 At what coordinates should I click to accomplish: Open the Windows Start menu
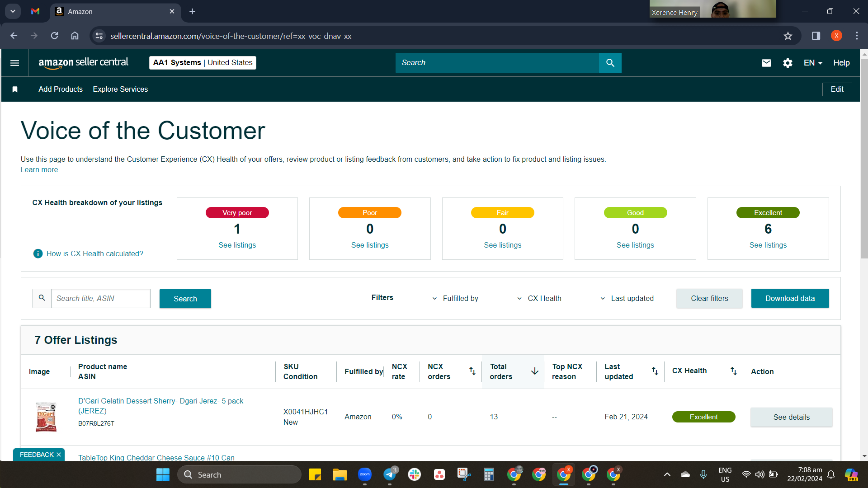coord(163,474)
